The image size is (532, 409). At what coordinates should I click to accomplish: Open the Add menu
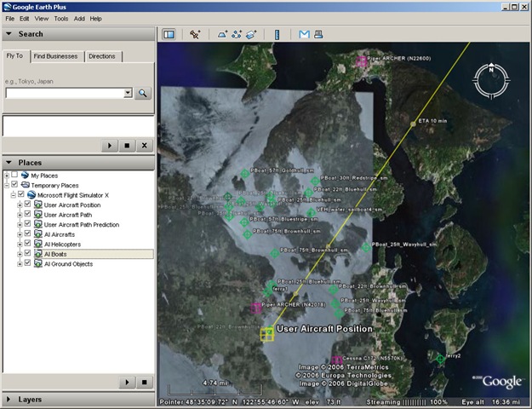[79, 19]
